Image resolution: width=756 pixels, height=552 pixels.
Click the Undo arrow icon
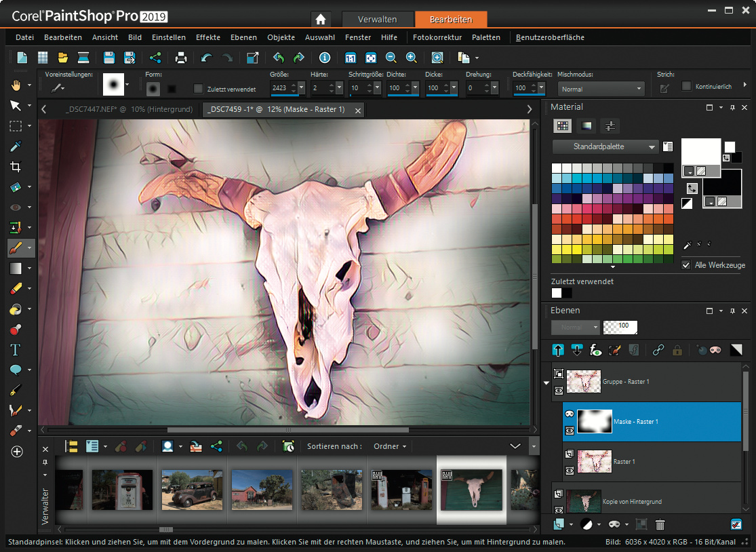(x=206, y=58)
